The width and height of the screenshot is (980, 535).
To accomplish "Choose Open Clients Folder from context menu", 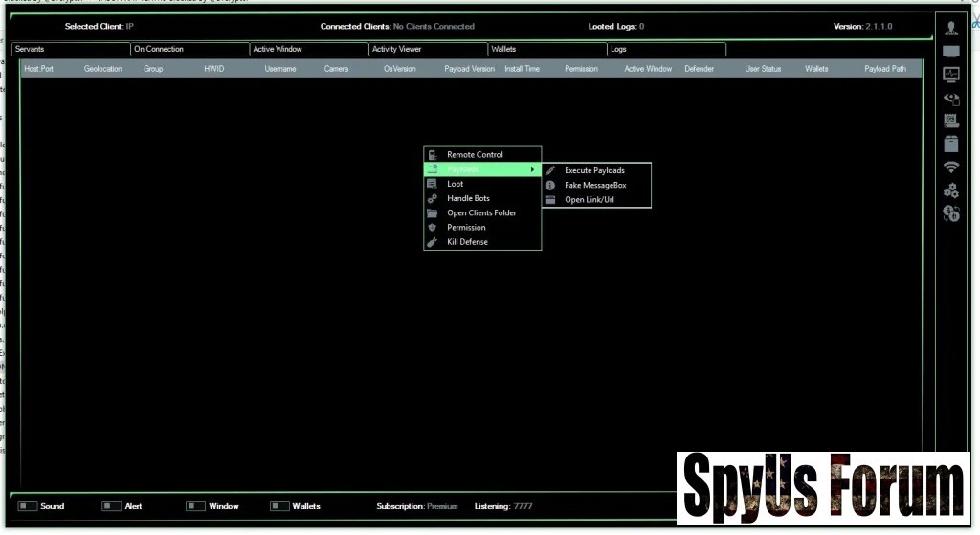I will pyautogui.click(x=481, y=212).
